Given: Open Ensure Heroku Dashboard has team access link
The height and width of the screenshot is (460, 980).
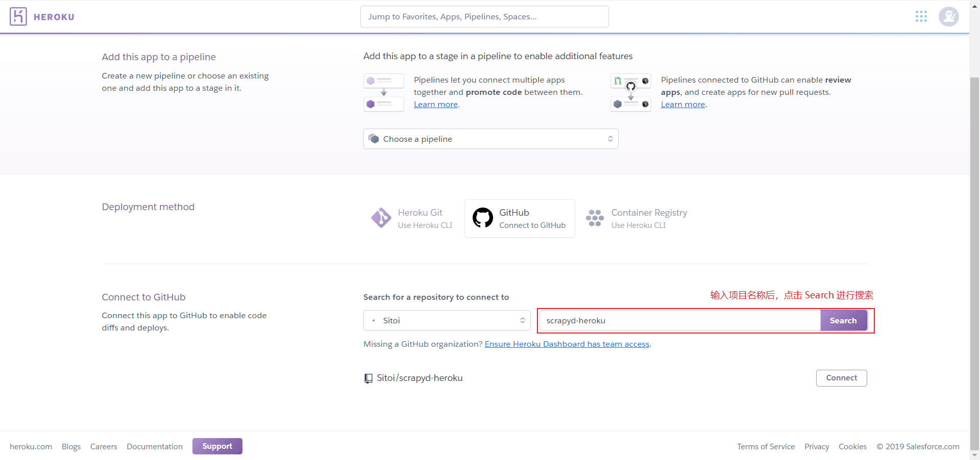Looking at the screenshot, I should (x=567, y=344).
